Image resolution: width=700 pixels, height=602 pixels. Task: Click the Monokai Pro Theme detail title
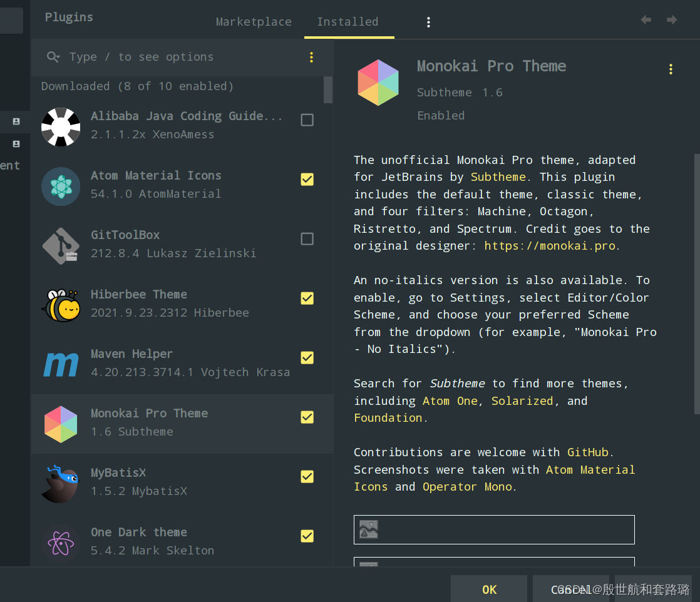click(491, 66)
